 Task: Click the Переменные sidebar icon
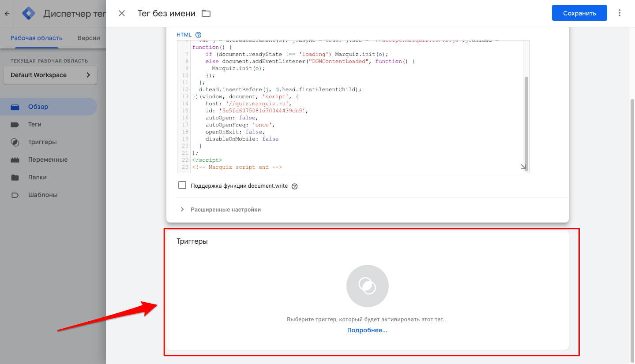(x=15, y=160)
